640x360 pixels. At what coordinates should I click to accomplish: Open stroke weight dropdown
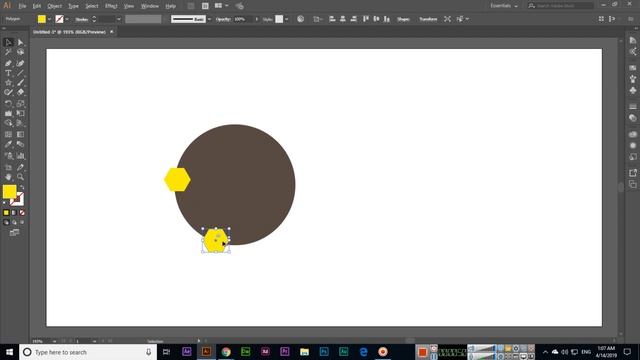click(119, 19)
